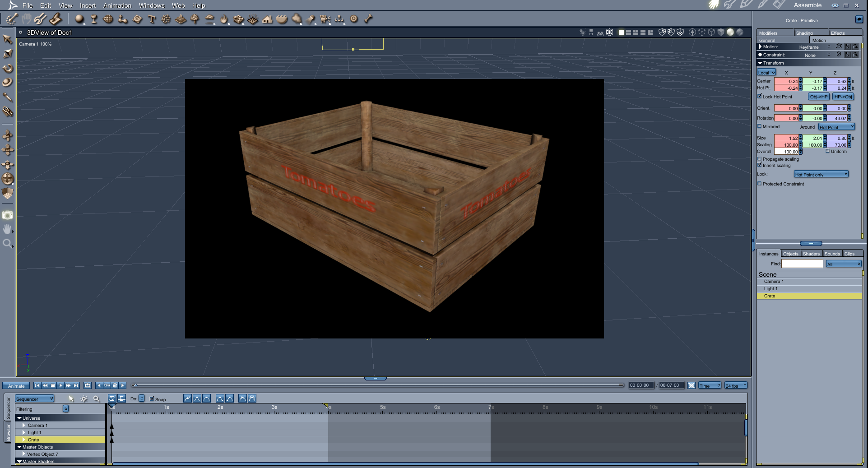Image resolution: width=868 pixels, height=468 pixels.
Task: Select the sphere primitive tool
Action: point(79,19)
